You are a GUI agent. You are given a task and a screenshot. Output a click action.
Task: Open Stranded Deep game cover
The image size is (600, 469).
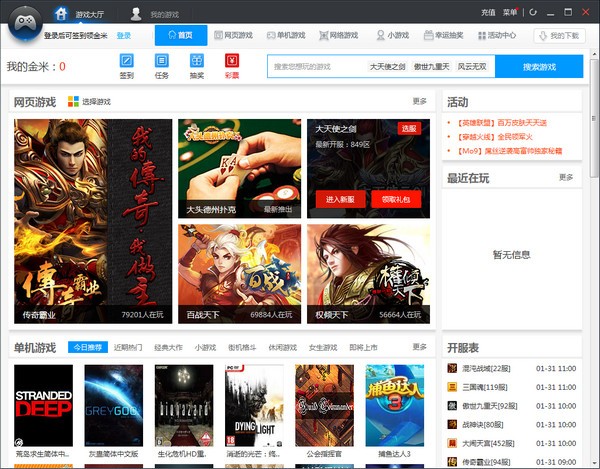(x=43, y=405)
